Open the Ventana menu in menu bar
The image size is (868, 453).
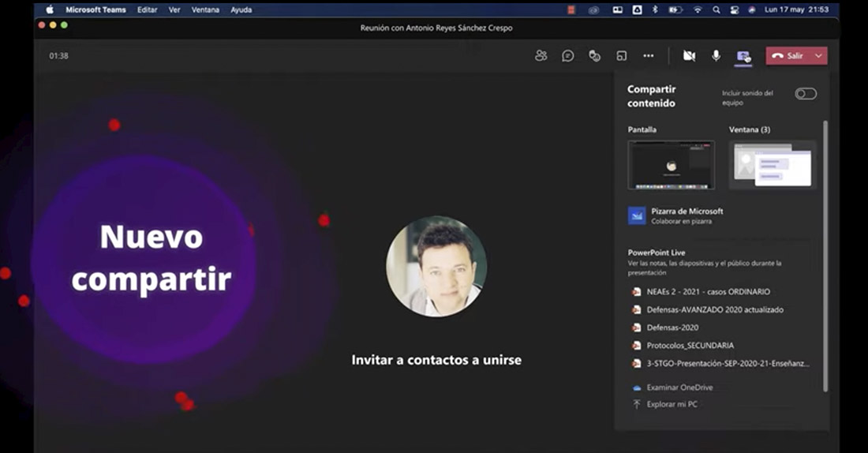click(205, 10)
